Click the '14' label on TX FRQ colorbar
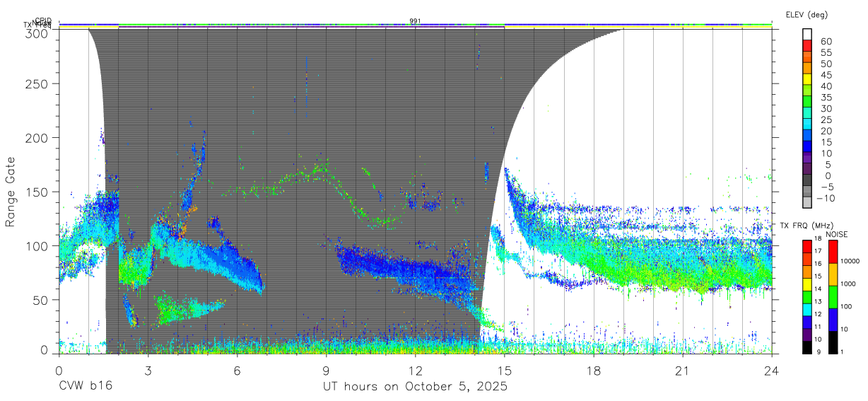The image size is (868, 401). coord(817,289)
